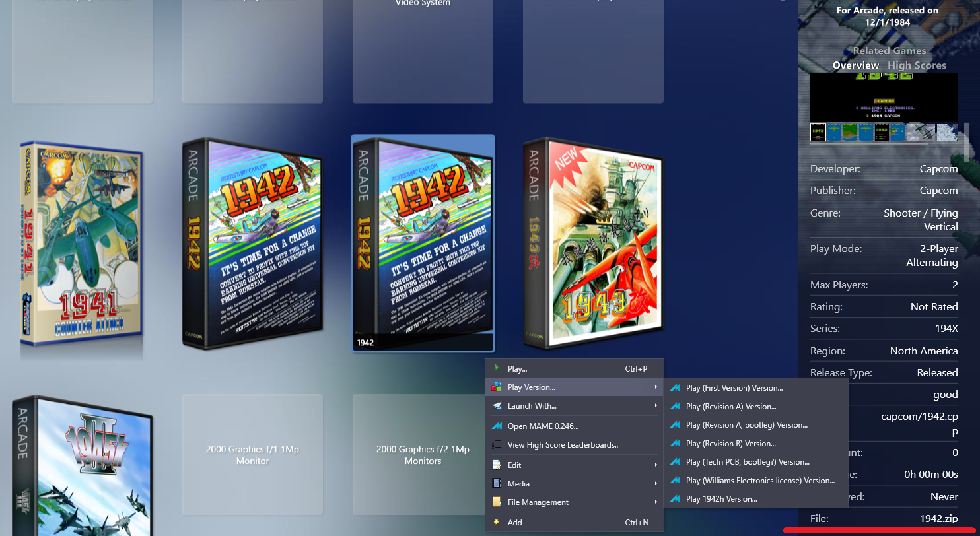Click the Launch With paper-plane icon
The width and height of the screenshot is (980, 536).
click(497, 406)
